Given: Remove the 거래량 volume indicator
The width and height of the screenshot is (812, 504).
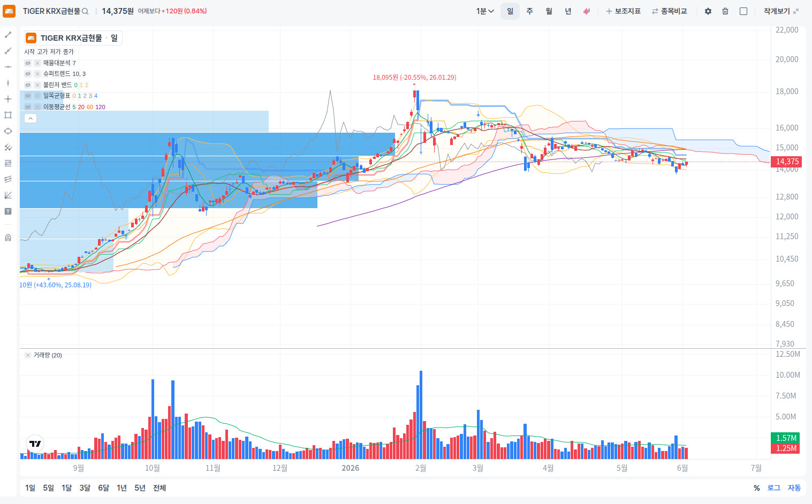Looking at the screenshot, I should click(x=28, y=355).
